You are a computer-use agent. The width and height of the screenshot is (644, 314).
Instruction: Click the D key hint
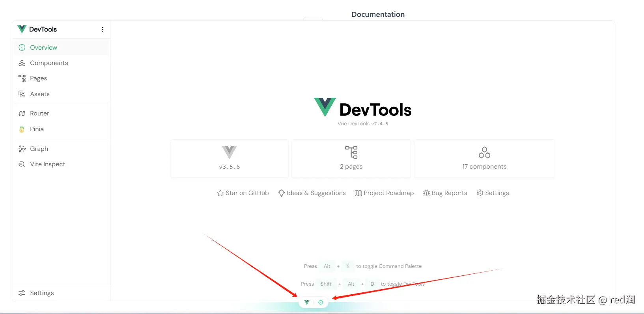[x=372, y=284]
